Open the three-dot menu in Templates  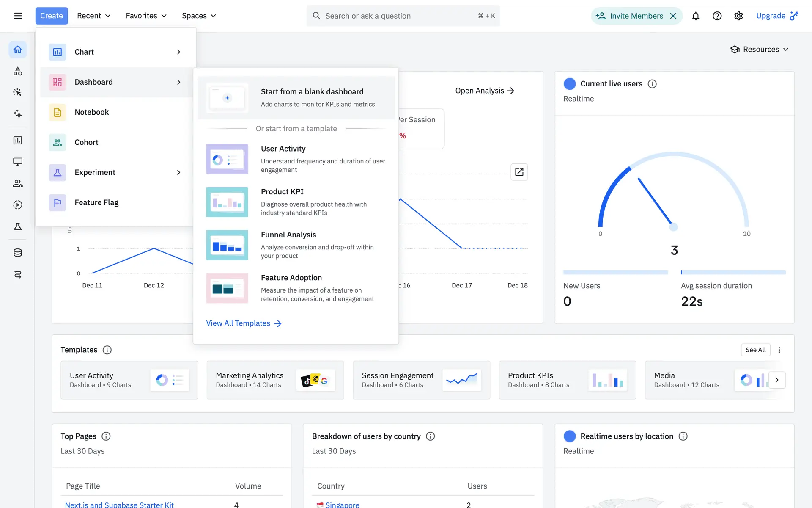coord(779,350)
